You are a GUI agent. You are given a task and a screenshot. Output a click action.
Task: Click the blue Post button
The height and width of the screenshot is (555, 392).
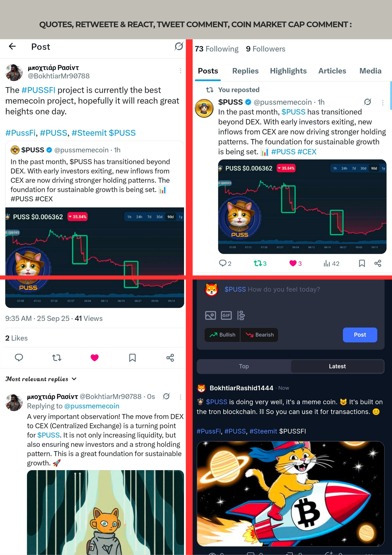coord(360,335)
